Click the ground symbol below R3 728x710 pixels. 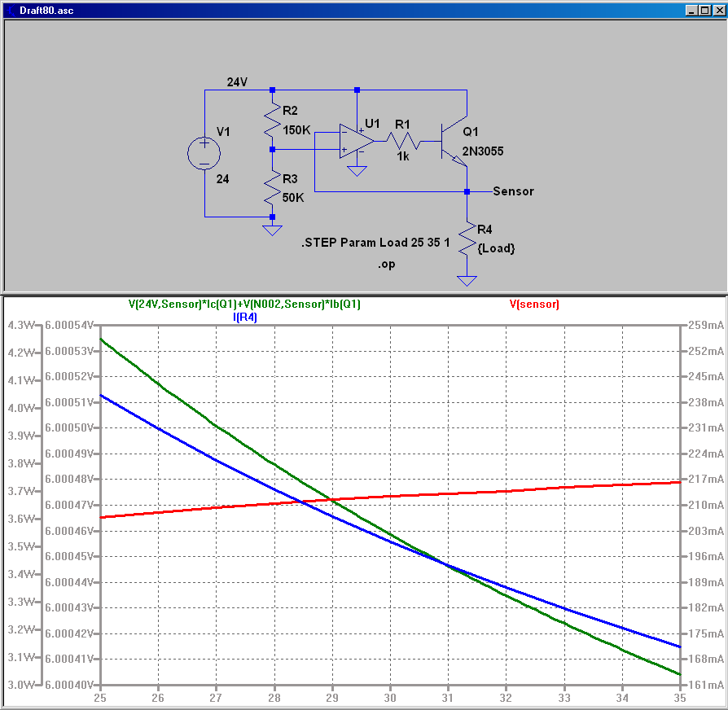[272, 230]
